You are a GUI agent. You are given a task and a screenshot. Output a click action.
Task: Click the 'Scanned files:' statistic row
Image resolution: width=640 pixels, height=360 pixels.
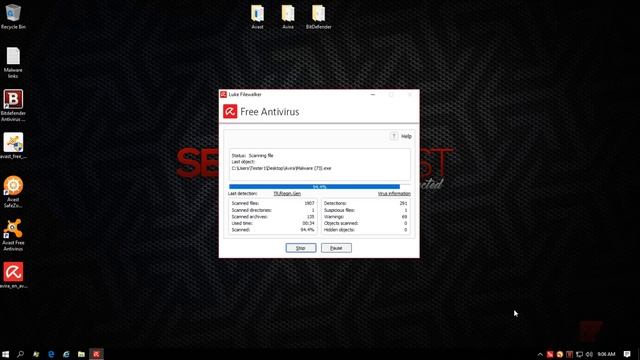(273, 203)
